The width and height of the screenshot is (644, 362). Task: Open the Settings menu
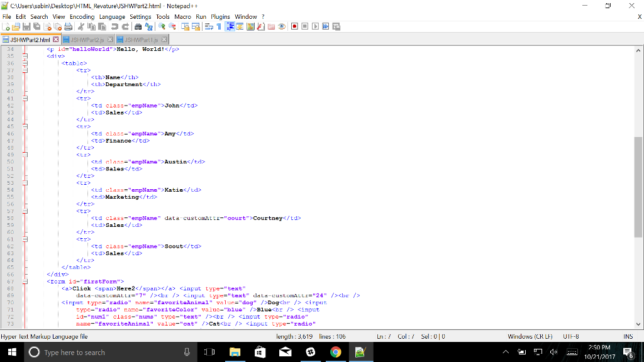pyautogui.click(x=140, y=17)
